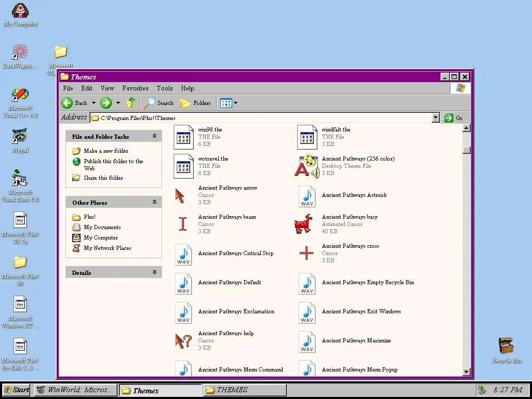Select Ancient Pathways Empty Recycle Bin icon
Image resolution: width=532 pixels, height=399 pixels.
pos(307,283)
